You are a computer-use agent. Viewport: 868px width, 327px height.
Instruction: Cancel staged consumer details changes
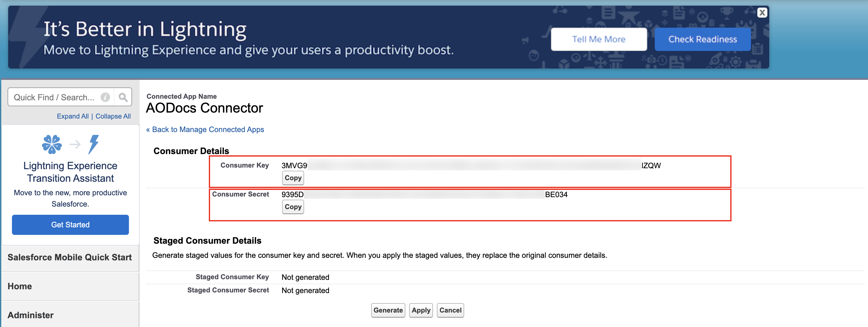pos(450,310)
